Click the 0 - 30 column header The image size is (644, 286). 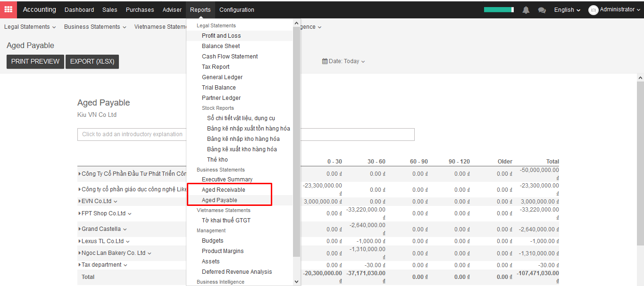[335, 162]
